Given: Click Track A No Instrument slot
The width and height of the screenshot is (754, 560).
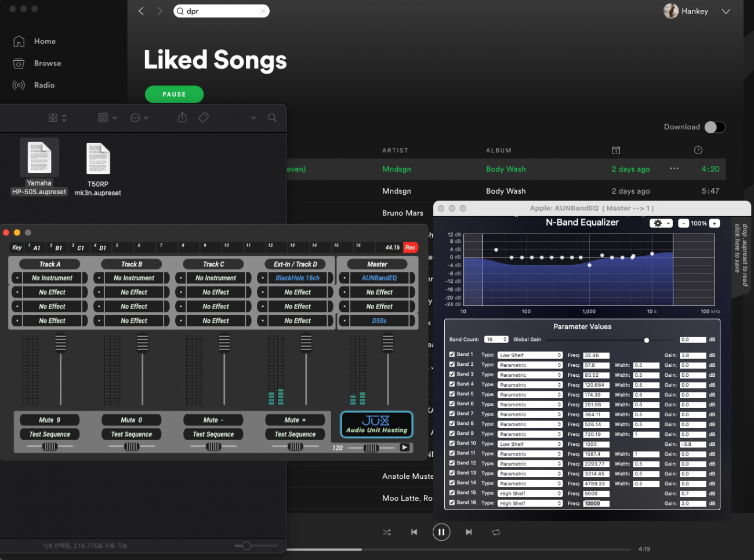Looking at the screenshot, I should pyautogui.click(x=52, y=278).
